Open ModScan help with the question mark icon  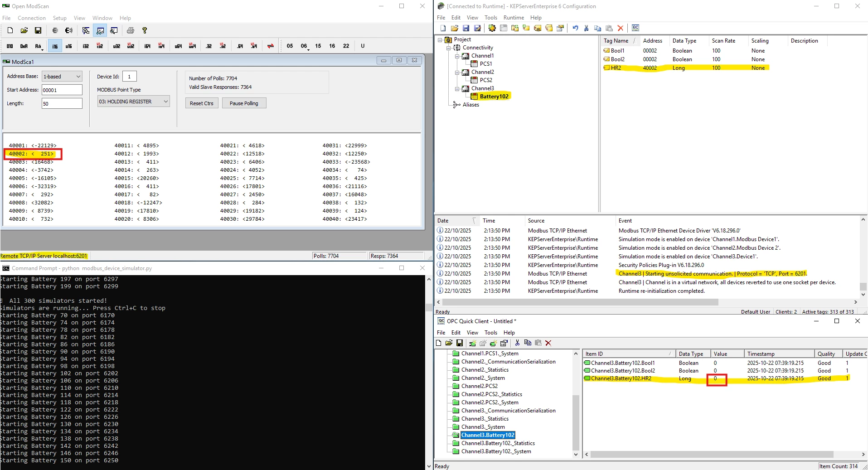[145, 30]
